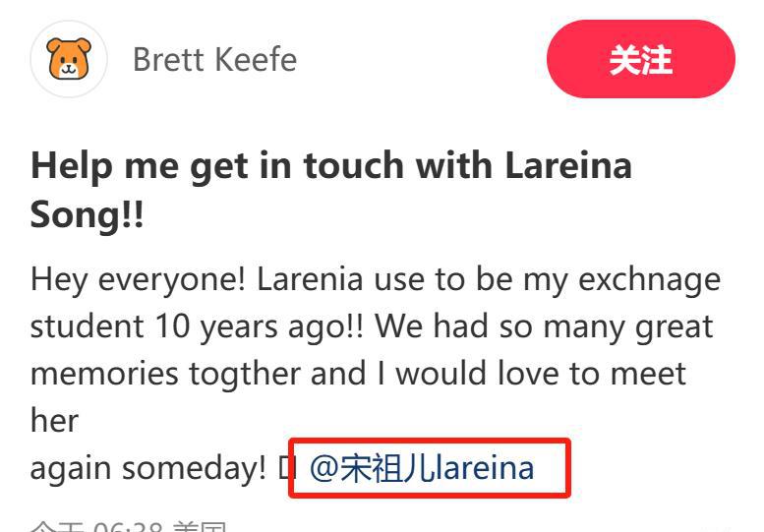The height and width of the screenshot is (532, 764).
Task: Click the word 'Song!!' in the title
Action: 87,214
